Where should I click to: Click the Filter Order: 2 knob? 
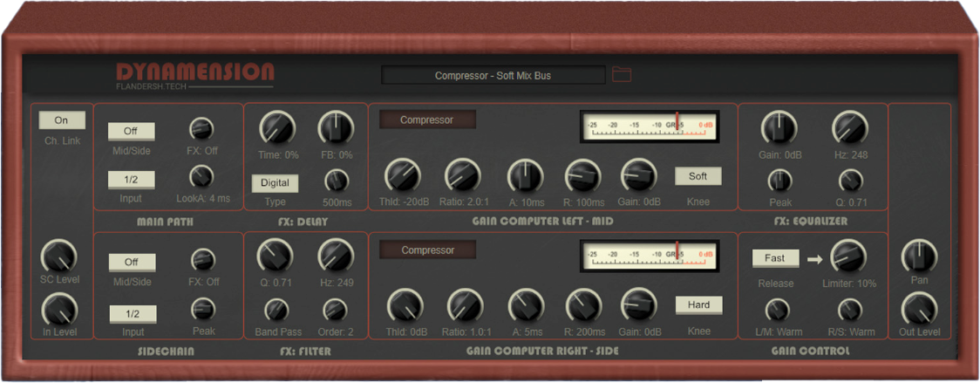tap(335, 309)
